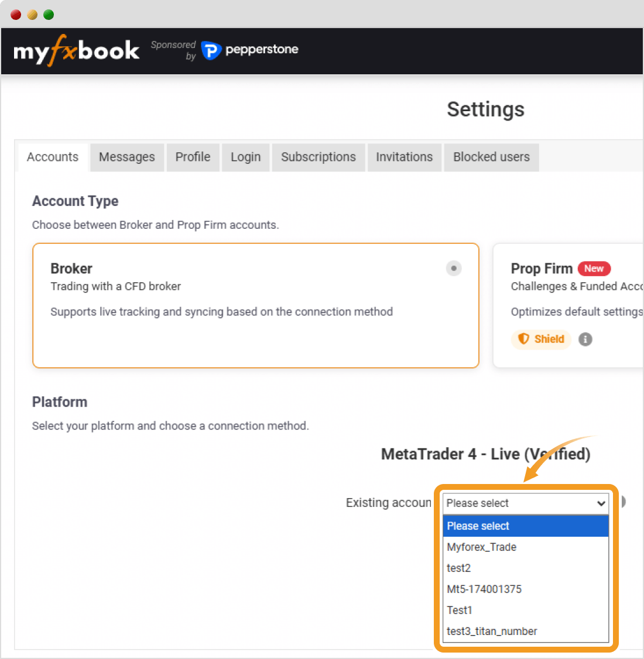Select Test1 from the account list
The height and width of the screenshot is (659, 644).
point(526,610)
